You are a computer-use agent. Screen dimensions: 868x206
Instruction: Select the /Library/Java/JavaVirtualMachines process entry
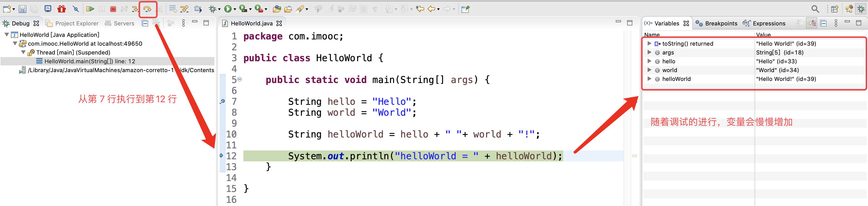[x=117, y=70]
